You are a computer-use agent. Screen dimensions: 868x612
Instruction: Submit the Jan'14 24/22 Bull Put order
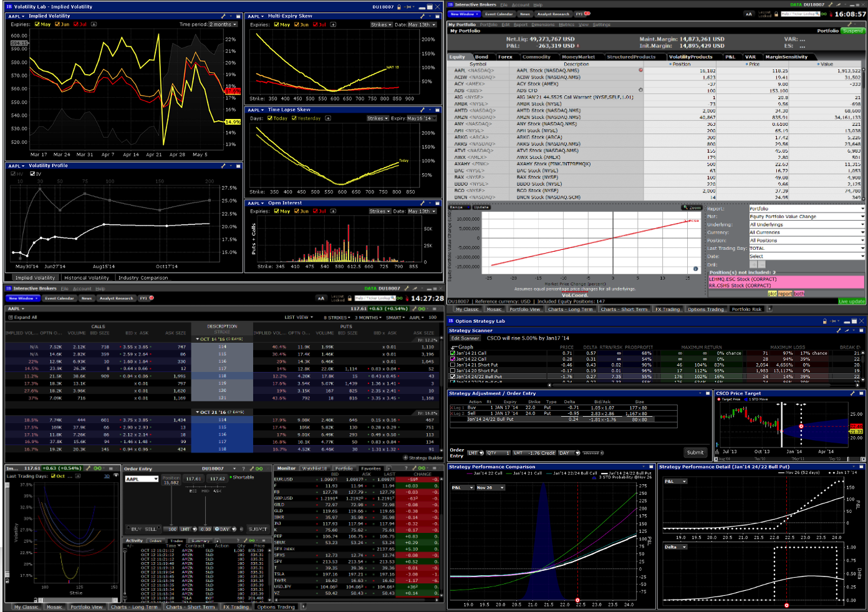(695, 452)
